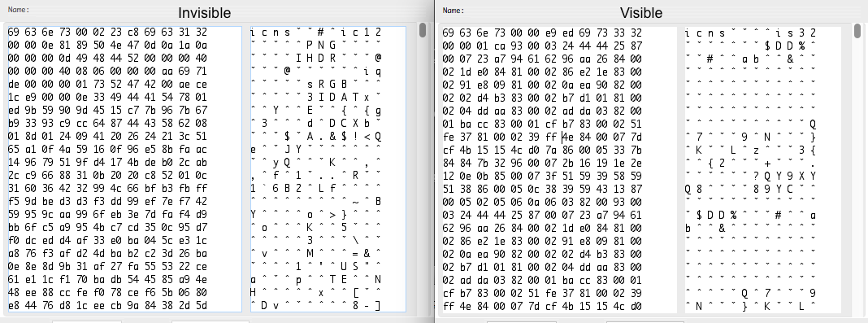Select hex row '03 24 44 44 25 87' in Visible
The width and height of the screenshot is (868, 323).
pos(543,215)
